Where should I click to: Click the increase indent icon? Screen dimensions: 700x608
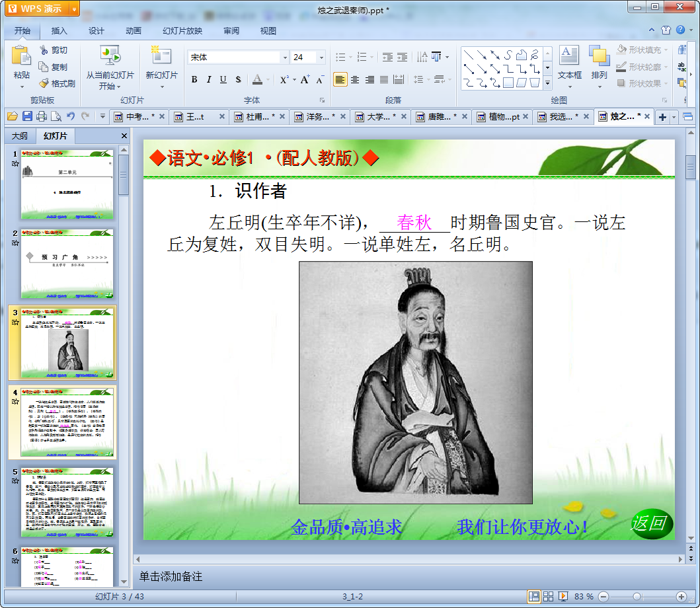(x=403, y=57)
